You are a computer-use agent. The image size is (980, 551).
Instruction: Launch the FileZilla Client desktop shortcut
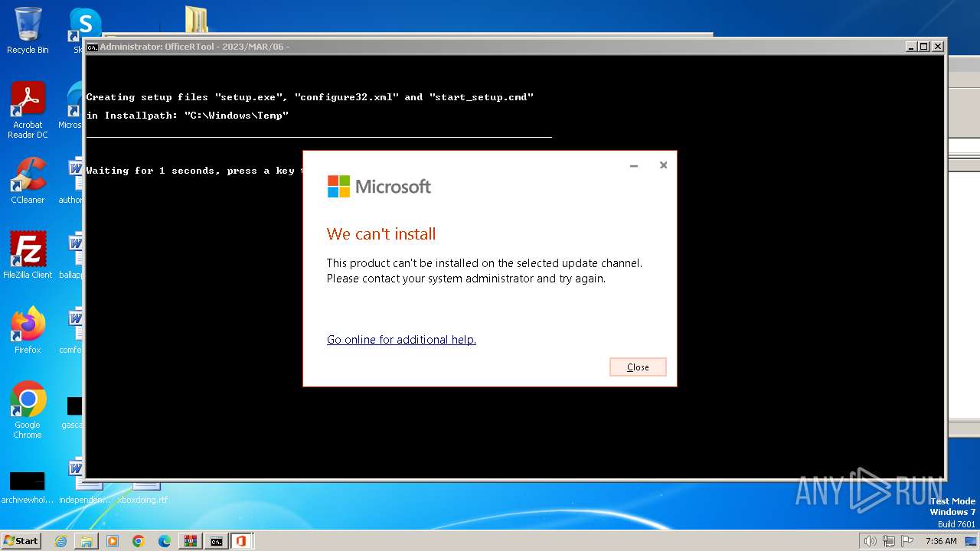pyautogui.click(x=28, y=256)
